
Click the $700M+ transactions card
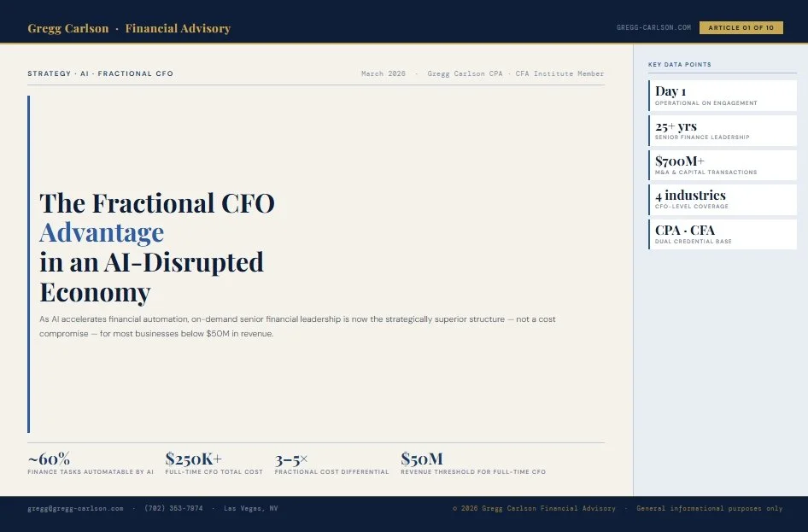tap(722, 165)
